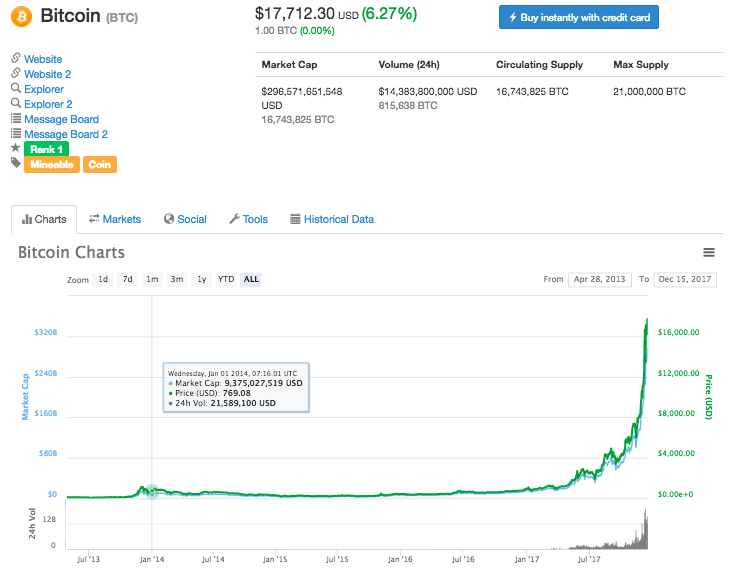Select the Charts tab
This screenshot has height=575, width=752.
point(44,219)
